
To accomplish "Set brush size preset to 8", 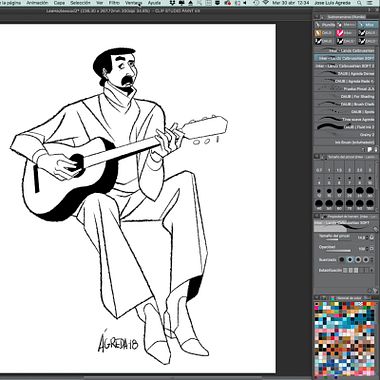I will click(x=359, y=180).
